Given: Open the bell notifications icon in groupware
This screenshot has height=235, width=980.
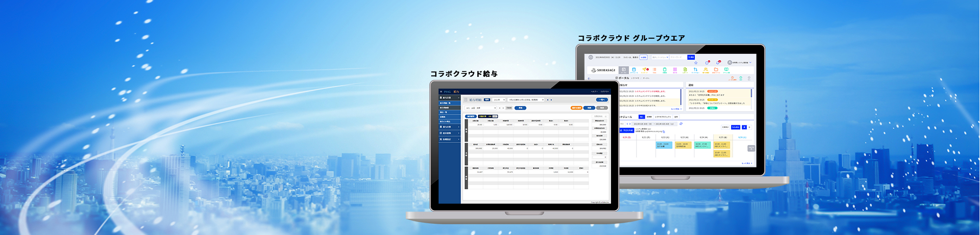Looking at the screenshot, I should [x=718, y=63].
